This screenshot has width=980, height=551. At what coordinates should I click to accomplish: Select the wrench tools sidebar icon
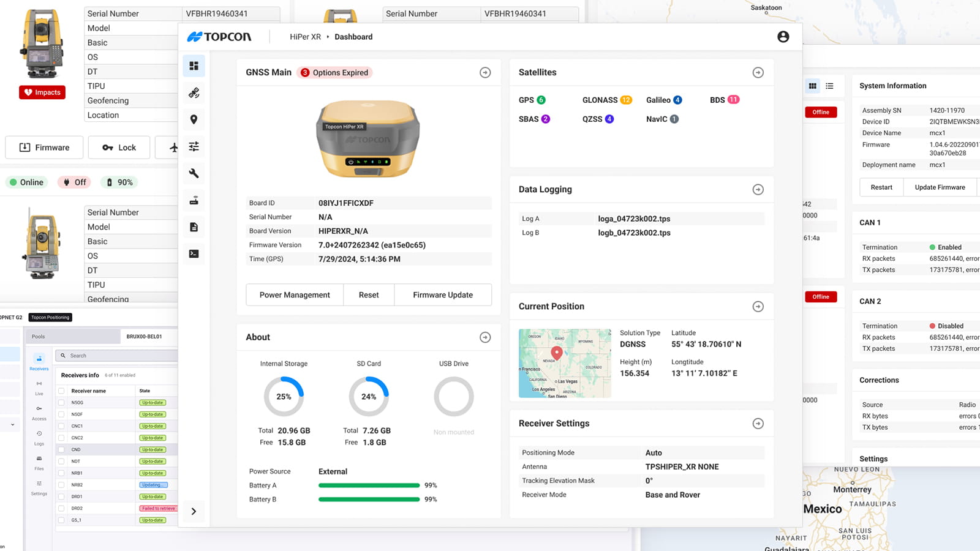coord(194,173)
